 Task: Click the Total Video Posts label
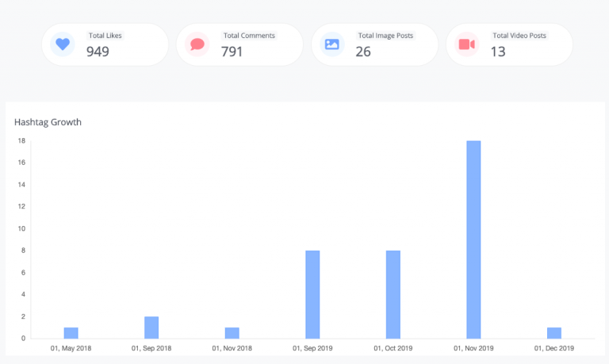pyautogui.click(x=519, y=36)
